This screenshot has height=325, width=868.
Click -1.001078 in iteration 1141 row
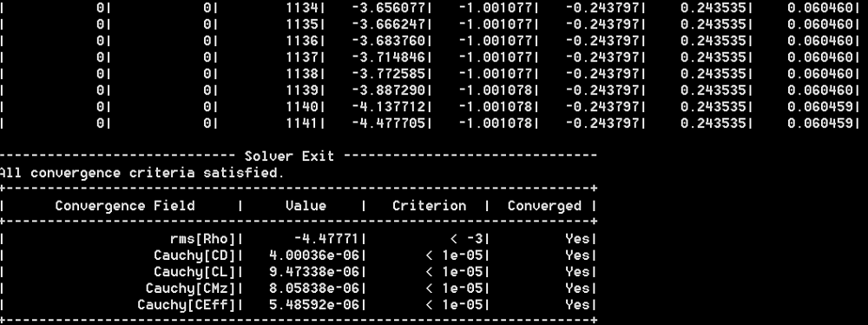click(x=496, y=123)
